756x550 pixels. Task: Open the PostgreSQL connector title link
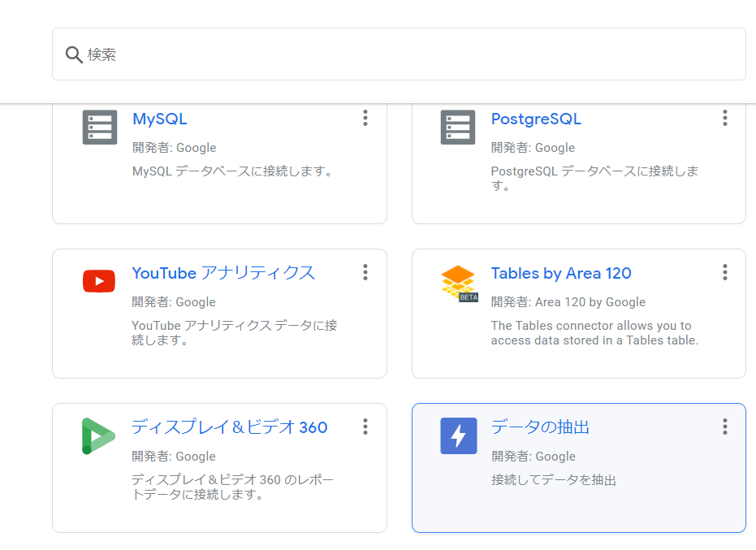536,119
